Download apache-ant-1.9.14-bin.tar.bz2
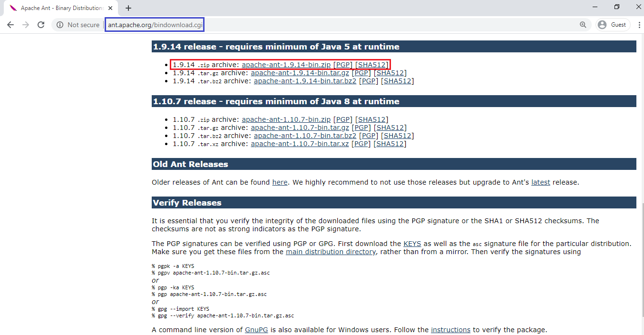The height and width of the screenshot is (335, 644). (x=305, y=81)
